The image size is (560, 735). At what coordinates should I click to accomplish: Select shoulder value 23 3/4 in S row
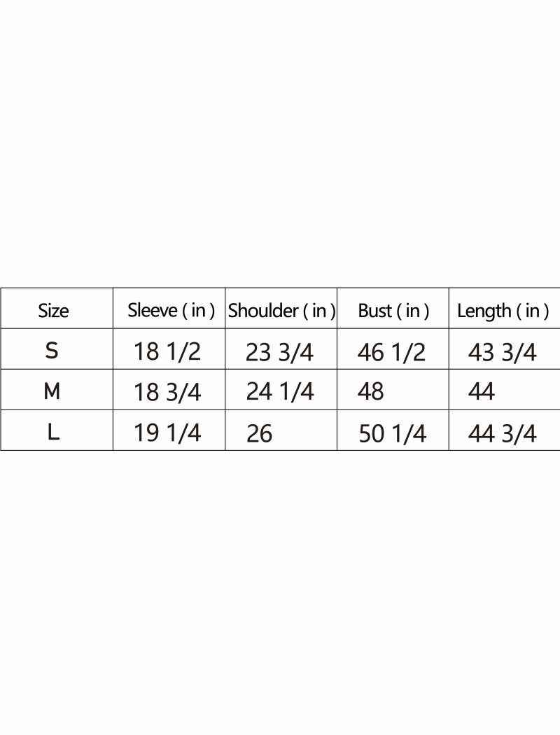tap(279, 352)
